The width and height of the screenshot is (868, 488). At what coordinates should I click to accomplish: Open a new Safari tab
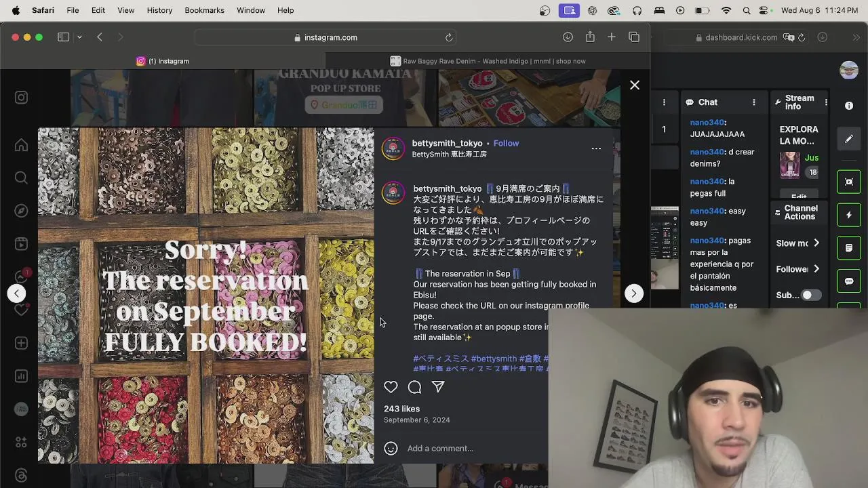[612, 37]
